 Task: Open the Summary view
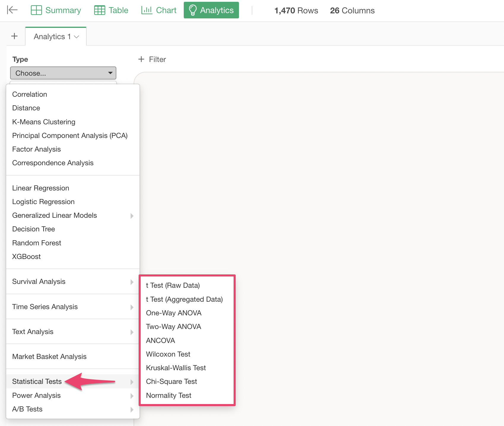[x=56, y=10]
